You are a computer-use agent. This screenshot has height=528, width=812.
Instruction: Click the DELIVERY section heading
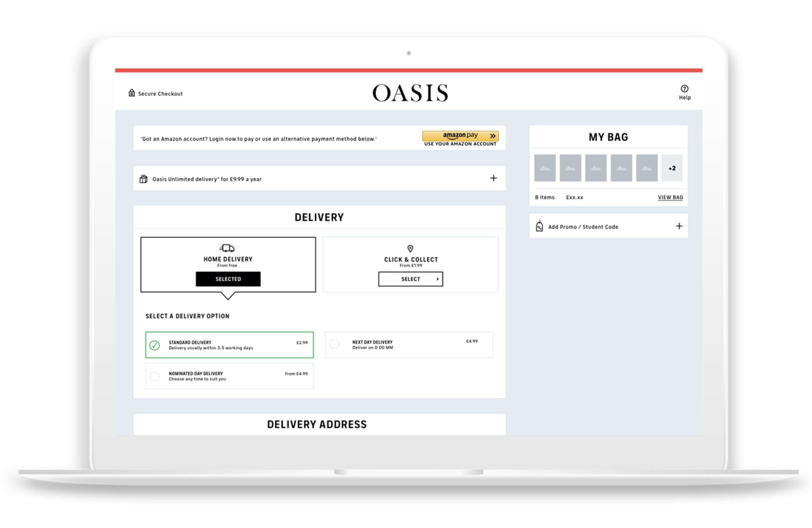319,217
